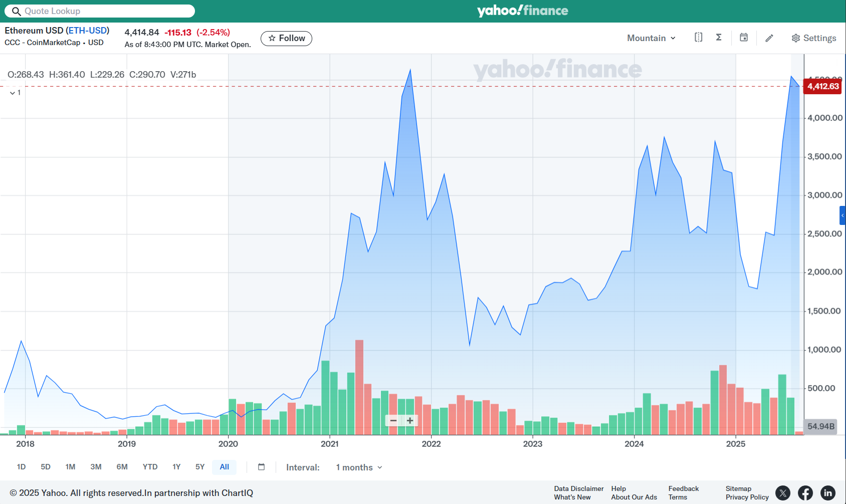Click the V:271b volume value text
This screenshot has height=504, width=846.
pos(183,75)
